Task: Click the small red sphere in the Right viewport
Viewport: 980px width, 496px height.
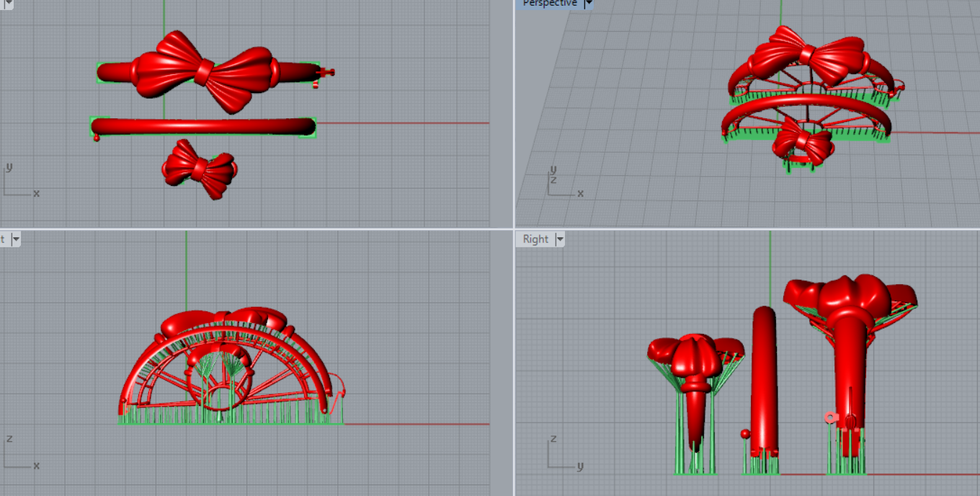Action: [745, 434]
